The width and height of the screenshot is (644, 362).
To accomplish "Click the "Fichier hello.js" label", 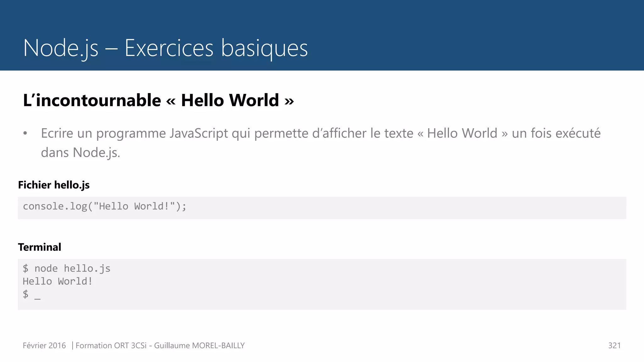I will (x=54, y=185).
